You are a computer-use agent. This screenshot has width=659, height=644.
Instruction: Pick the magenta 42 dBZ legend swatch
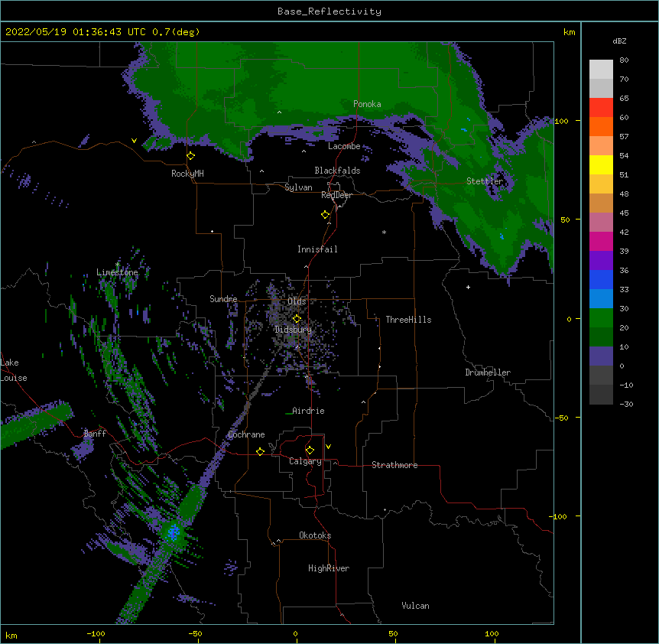click(x=601, y=241)
